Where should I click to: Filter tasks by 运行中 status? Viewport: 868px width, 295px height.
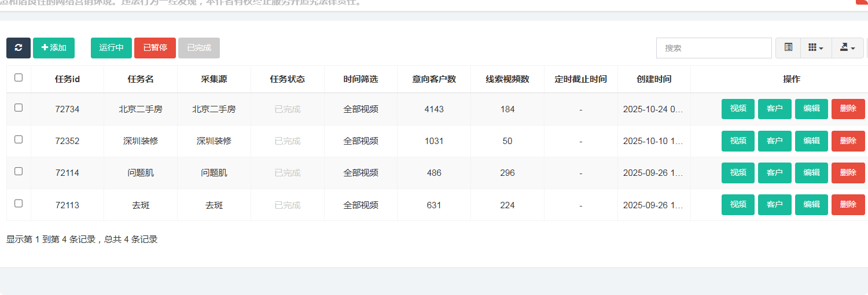click(111, 48)
